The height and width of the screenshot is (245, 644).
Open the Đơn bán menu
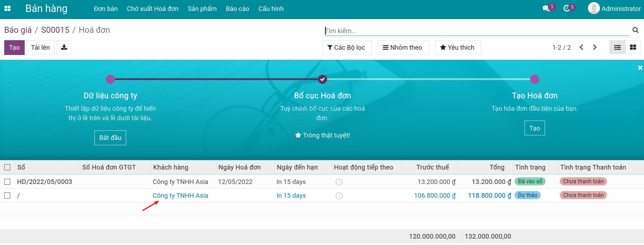point(106,8)
